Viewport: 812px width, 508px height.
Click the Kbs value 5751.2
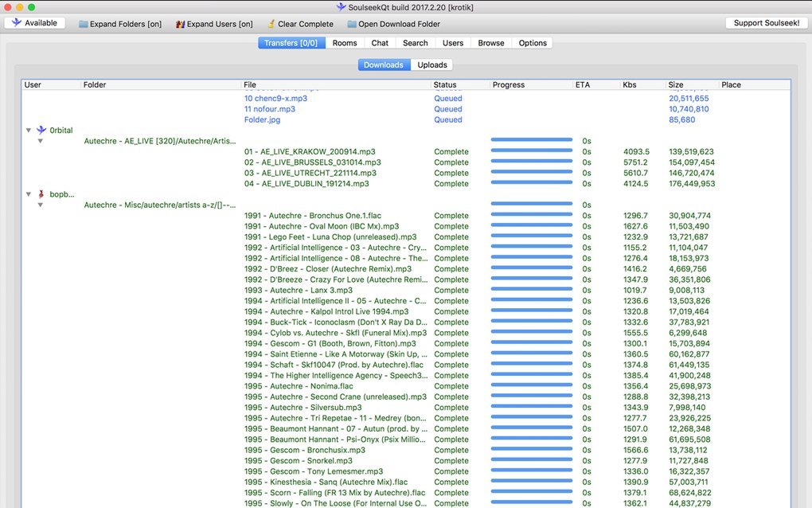click(x=636, y=162)
